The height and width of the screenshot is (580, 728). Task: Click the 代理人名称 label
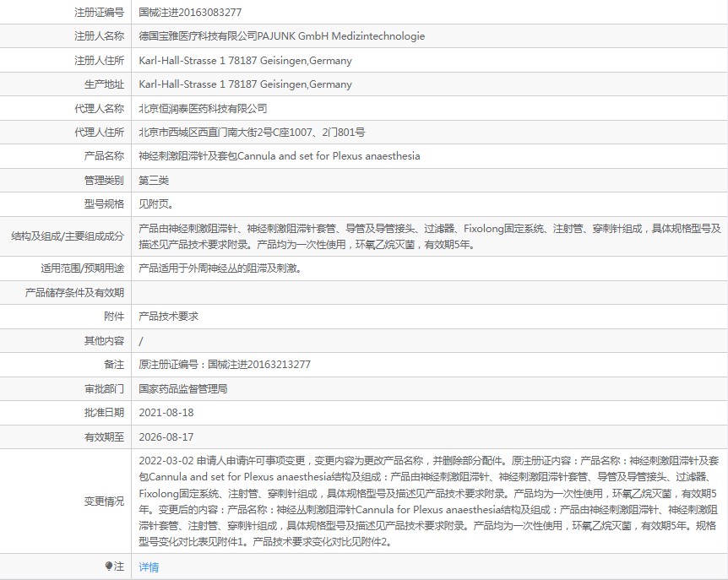tap(100, 109)
